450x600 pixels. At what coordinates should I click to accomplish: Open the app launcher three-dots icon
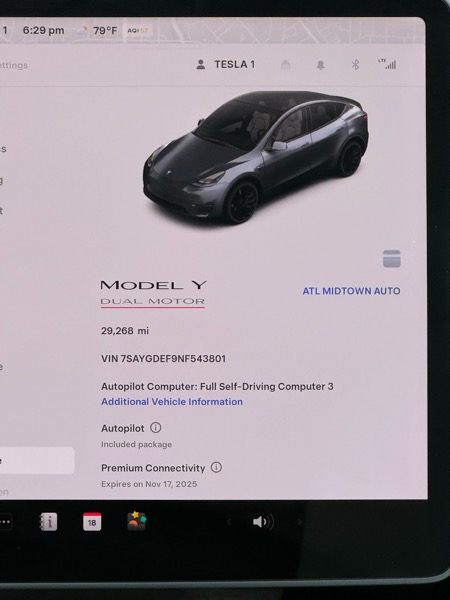tap(5, 522)
